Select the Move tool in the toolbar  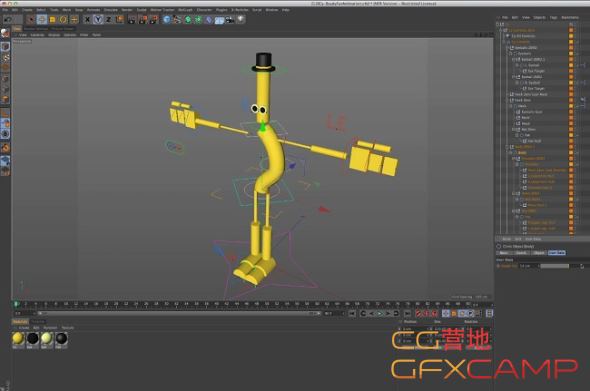[x=42, y=19]
